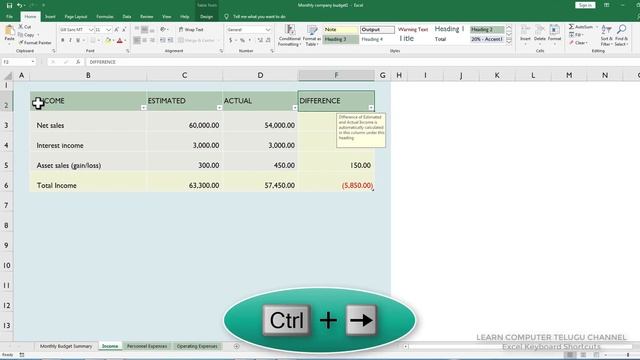Image resolution: width=640 pixels, height=360 pixels.
Task: Switch to the Insert ribbon tab
Action: point(50,17)
